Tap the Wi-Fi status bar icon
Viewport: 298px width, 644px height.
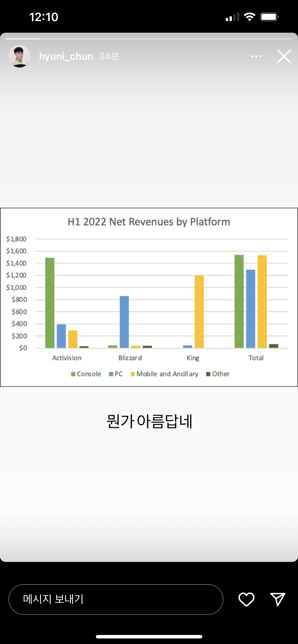point(249,17)
